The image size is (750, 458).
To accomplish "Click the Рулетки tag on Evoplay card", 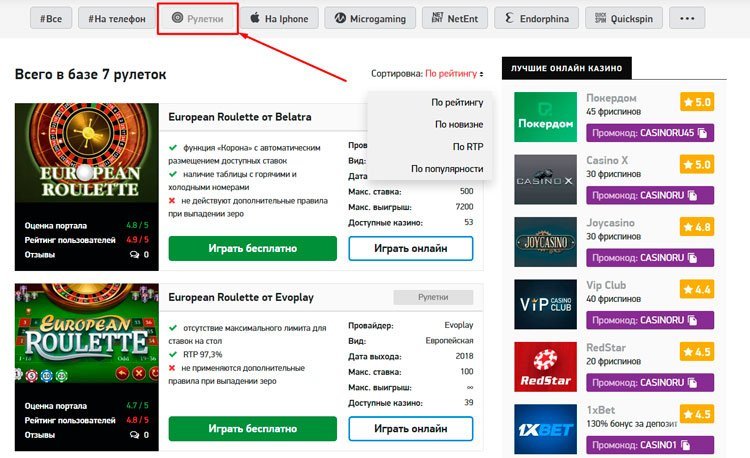I will coord(433,297).
